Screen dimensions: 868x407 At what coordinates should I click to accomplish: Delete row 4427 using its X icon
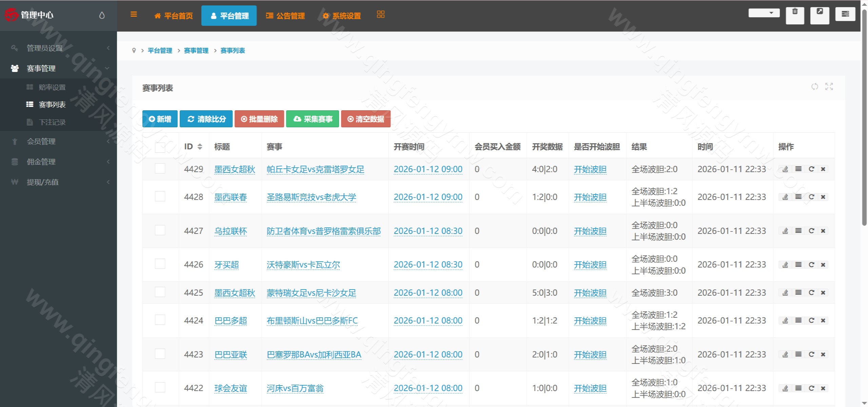[x=823, y=230]
